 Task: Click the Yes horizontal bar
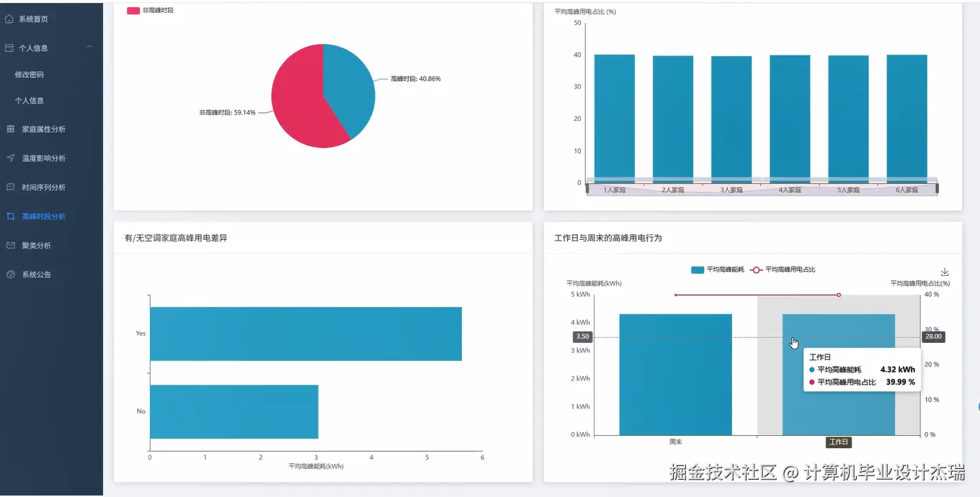(x=306, y=333)
